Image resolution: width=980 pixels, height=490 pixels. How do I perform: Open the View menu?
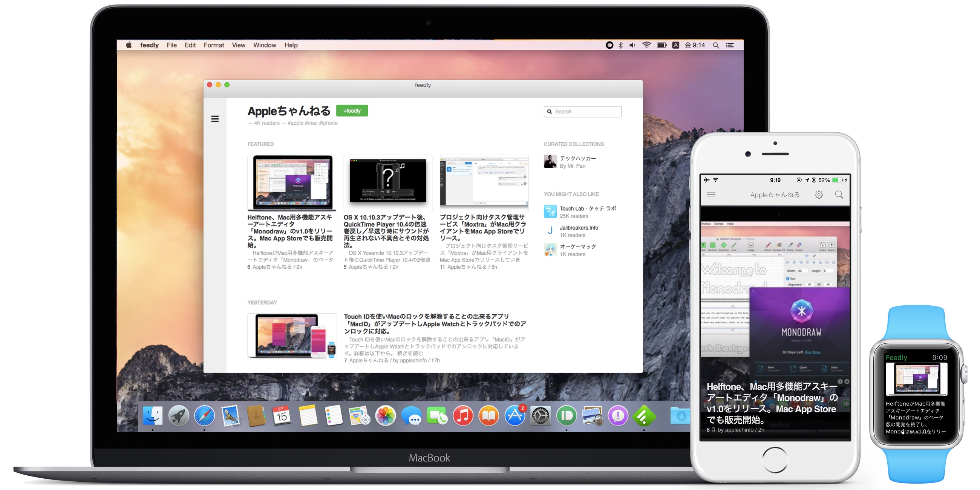point(239,45)
